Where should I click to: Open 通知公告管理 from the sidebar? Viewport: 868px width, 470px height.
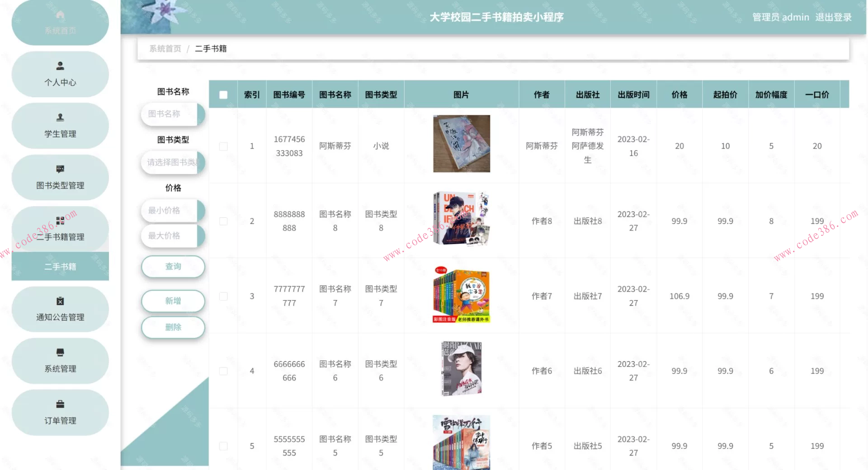coord(60,310)
